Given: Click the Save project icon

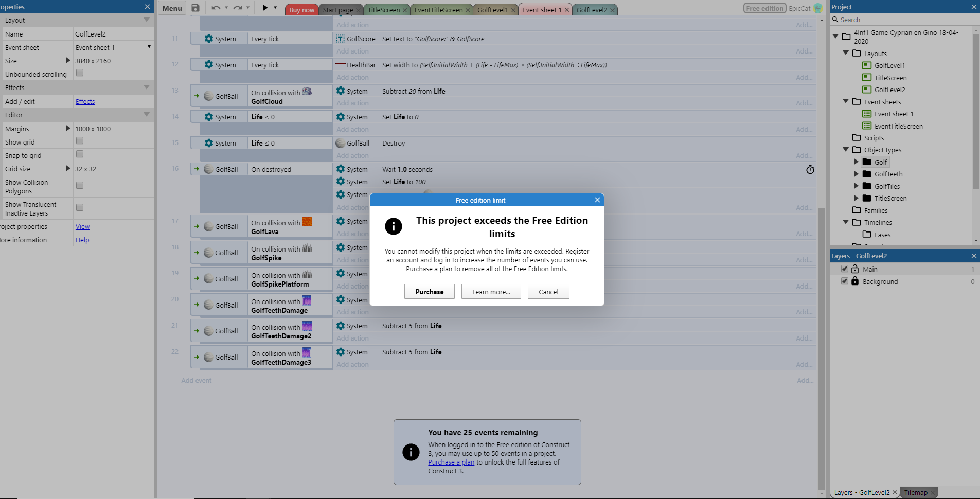Looking at the screenshot, I should (195, 8).
